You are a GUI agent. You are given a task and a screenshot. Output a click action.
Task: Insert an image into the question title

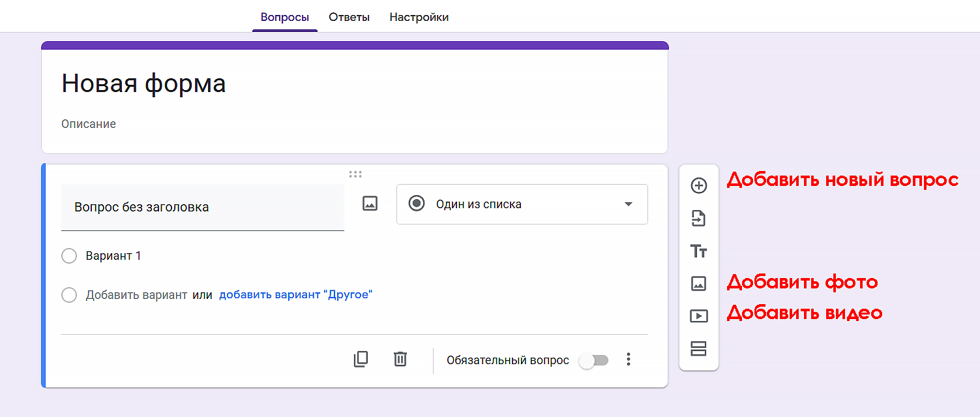pyautogui.click(x=370, y=204)
